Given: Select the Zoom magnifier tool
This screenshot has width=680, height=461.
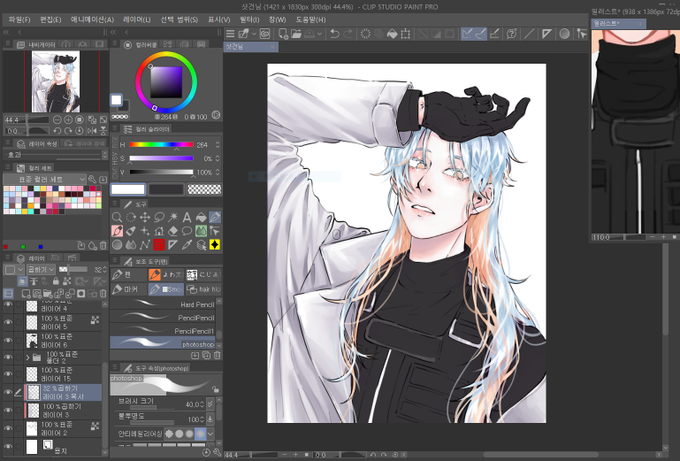Looking at the screenshot, I should coord(117,217).
